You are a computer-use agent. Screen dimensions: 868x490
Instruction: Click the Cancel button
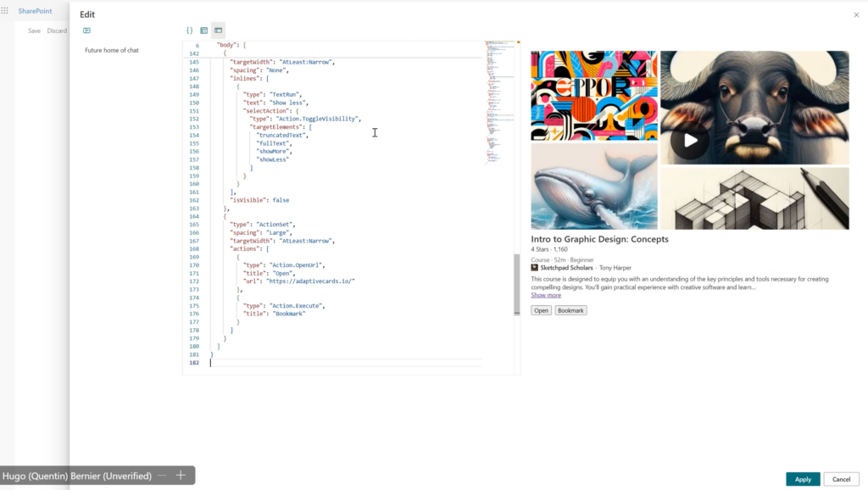click(x=841, y=480)
